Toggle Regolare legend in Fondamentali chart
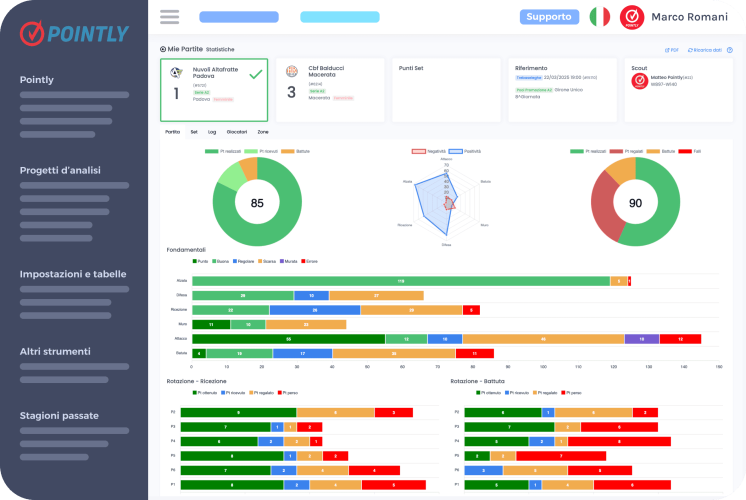This screenshot has height=500, width=746. [x=244, y=261]
